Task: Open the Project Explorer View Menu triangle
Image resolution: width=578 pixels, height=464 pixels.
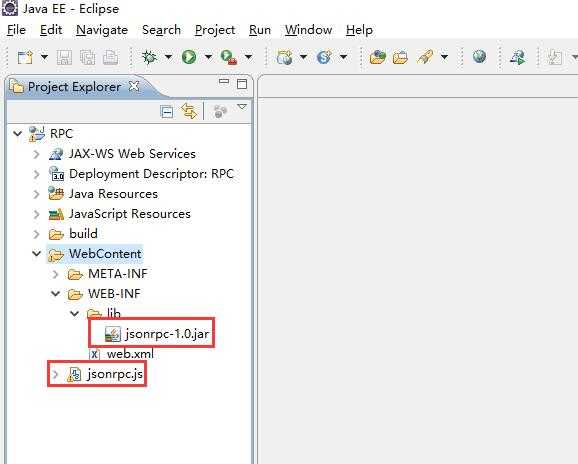Action: point(242,107)
